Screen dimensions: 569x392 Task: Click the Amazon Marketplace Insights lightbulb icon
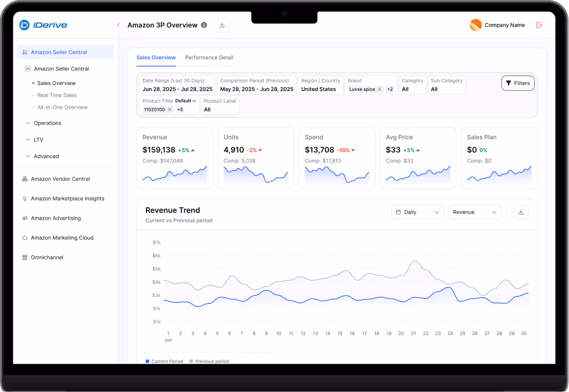pyautogui.click(x=24, y=198)
